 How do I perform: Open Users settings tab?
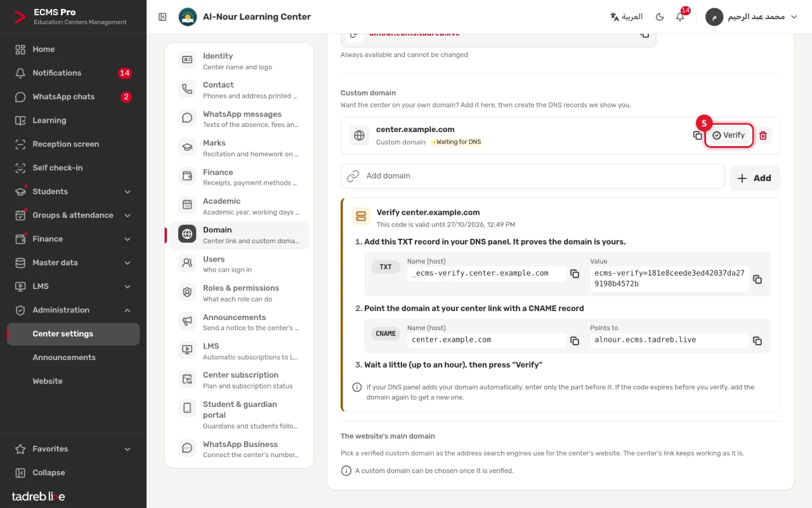(x=239, y=264)
